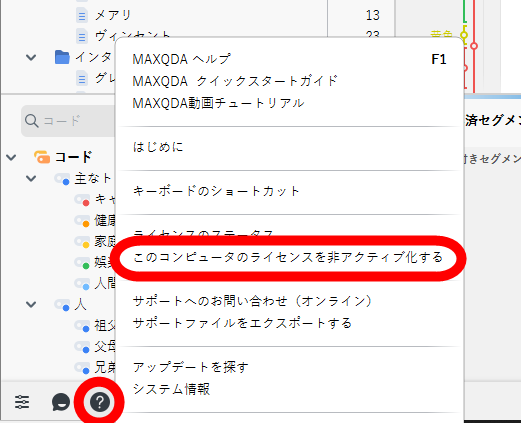Image resolution: width=521 pixels, height=423 pixels.
Task: Click the 祖父 code icon
Action: [x=82, y=326]
